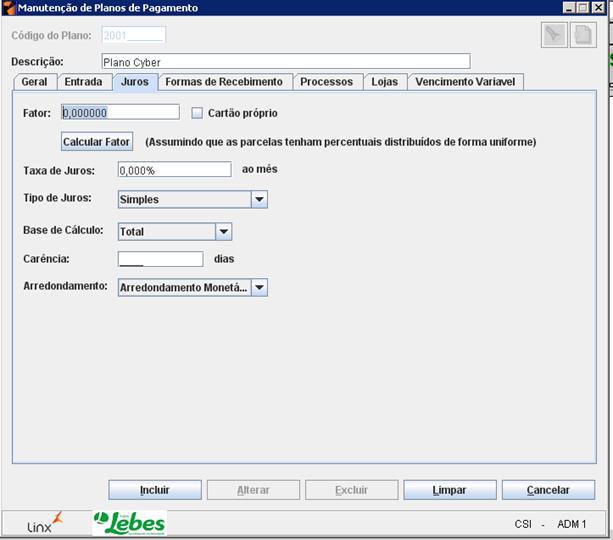
Task: Open the Processos tab
Action: click(326, 82)
